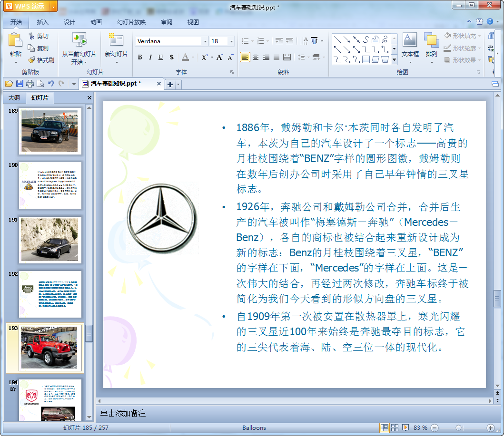504x436 pixels.
Task: Switch to the 插入 ribbon tab
Action: coord(42,22)
